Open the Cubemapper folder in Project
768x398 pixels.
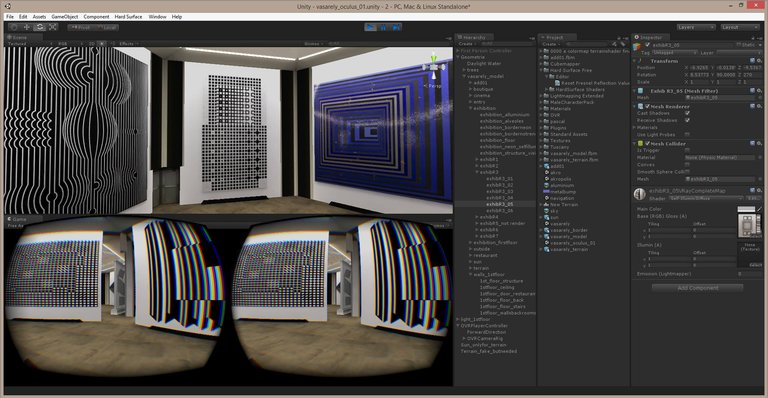pyautogui.click(x=562, y=64)
